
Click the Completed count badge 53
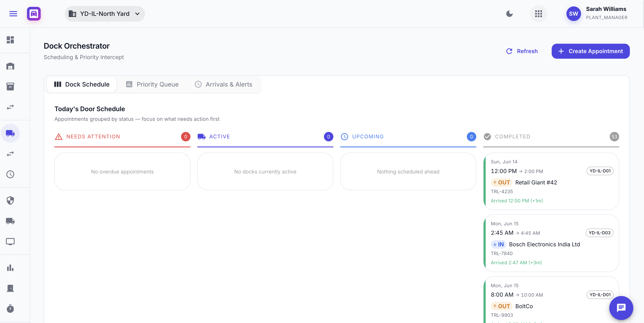click(614, 136)
